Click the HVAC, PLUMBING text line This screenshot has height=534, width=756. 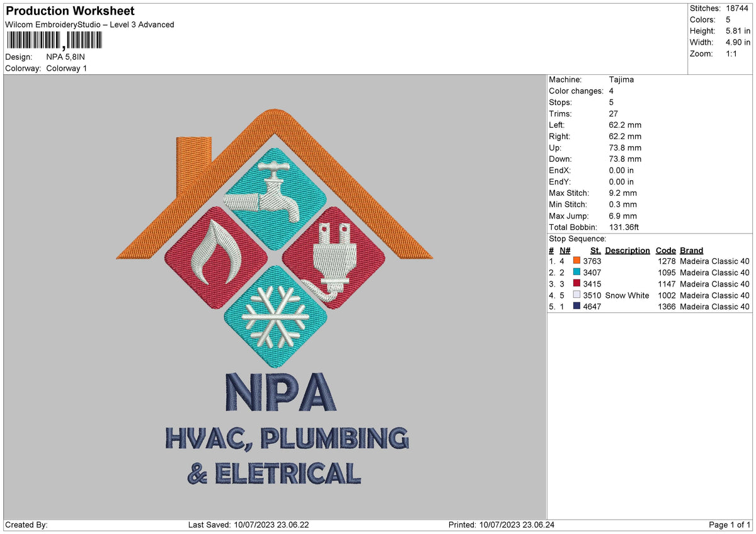pyautogui.click(x=287, y=438)
